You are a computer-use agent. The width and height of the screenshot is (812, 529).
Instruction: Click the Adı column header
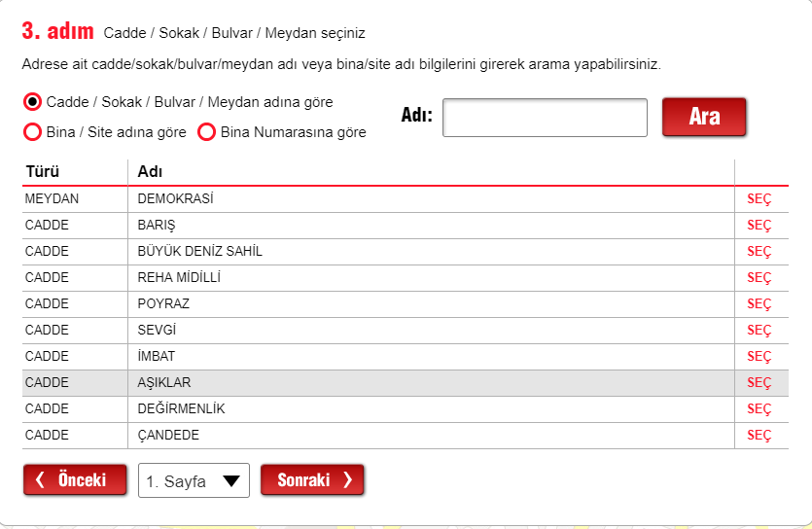tap(150, 171)
